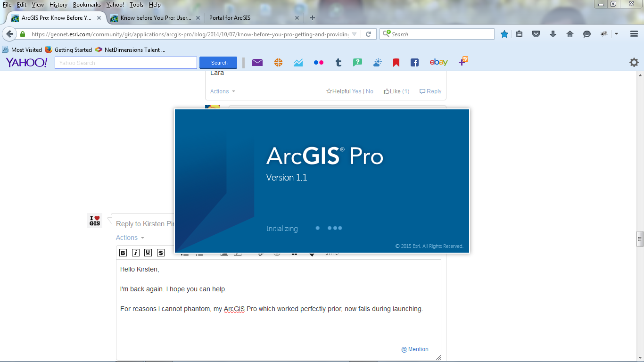Click the @ Mention link
The image size is (644, 362).
tap(415, 349)
